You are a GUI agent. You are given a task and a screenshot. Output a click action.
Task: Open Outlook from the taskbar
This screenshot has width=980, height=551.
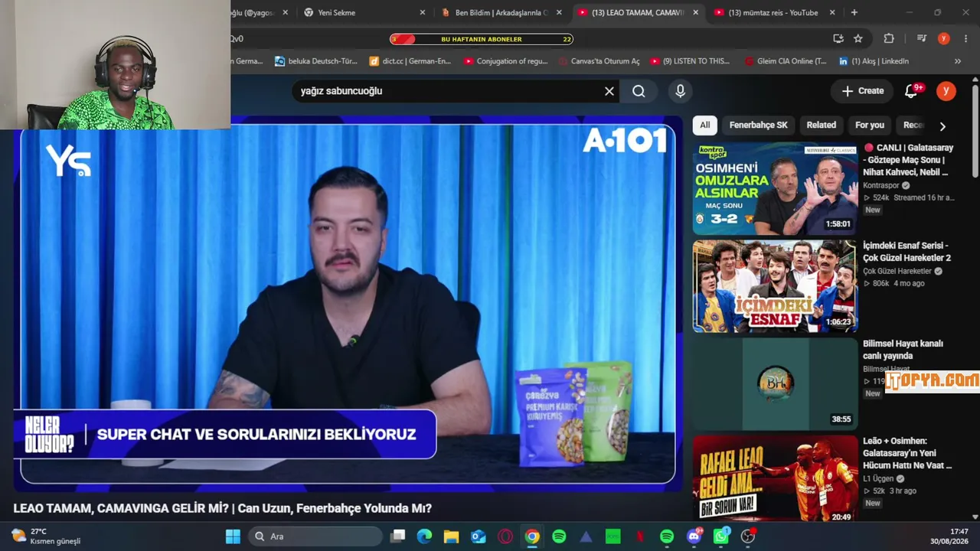(x=479, y=536)
